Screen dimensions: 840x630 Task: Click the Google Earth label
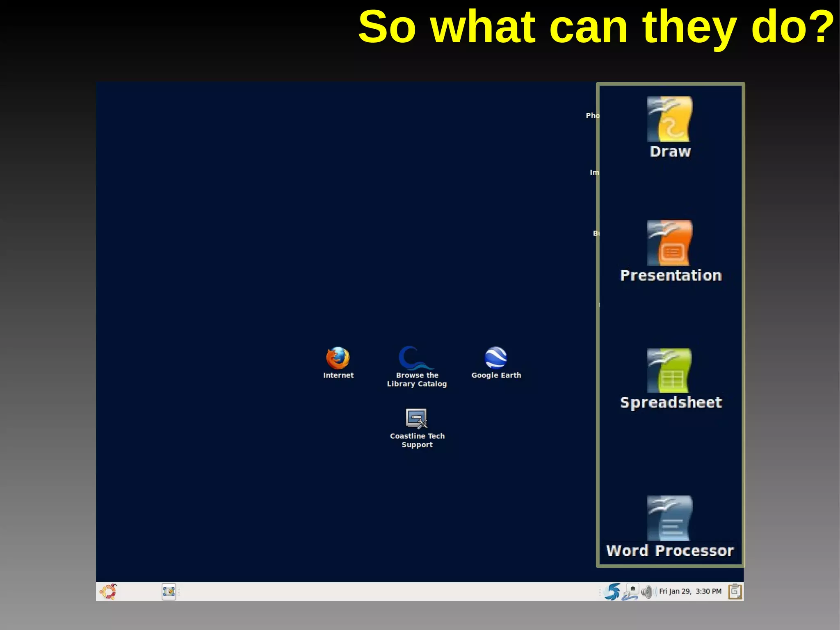[496, 375]
